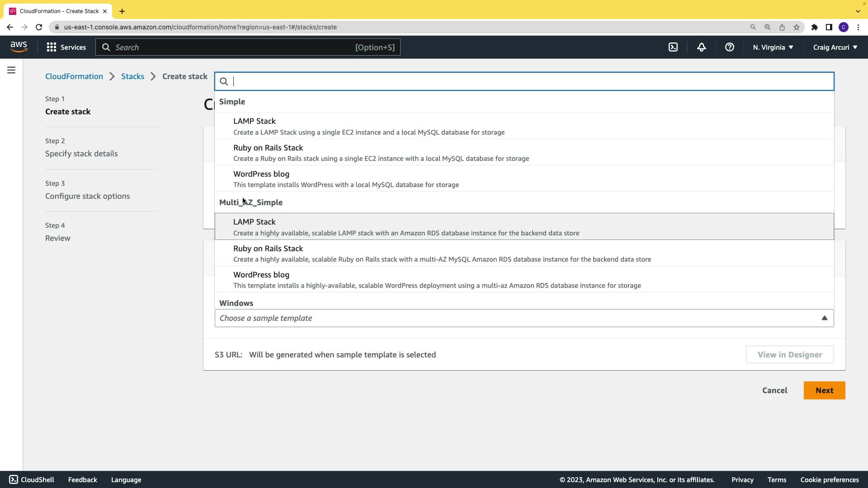The width and height of the screenshot is (868, 488).
Task: Choose the Multi-AZ Ruby on Rails Stack option
Action: (x=442, y=253)
